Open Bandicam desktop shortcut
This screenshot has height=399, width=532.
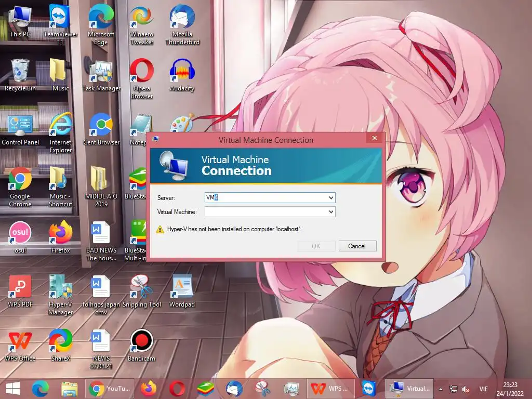141,345
